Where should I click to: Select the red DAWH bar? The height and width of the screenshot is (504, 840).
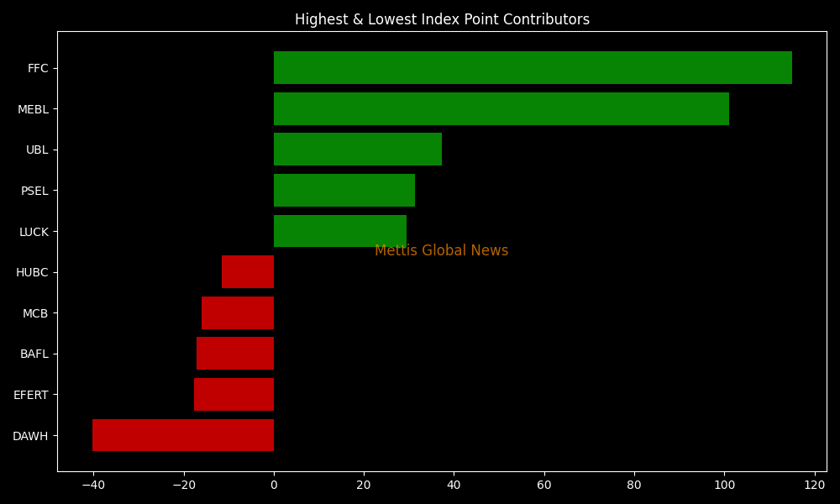pyautogui.click(x=183, y=435)
